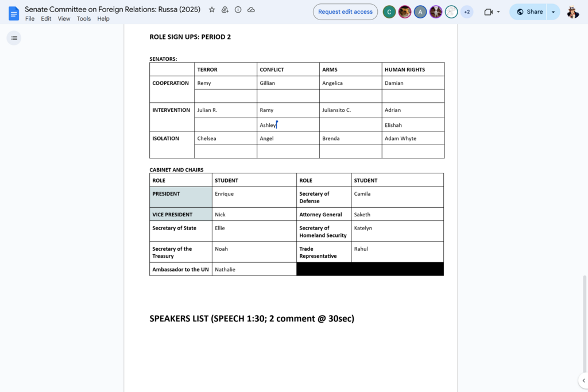Open the fourth collaborator's avatar
This screenshot has width=588, height=392.
tap(436, 12)
